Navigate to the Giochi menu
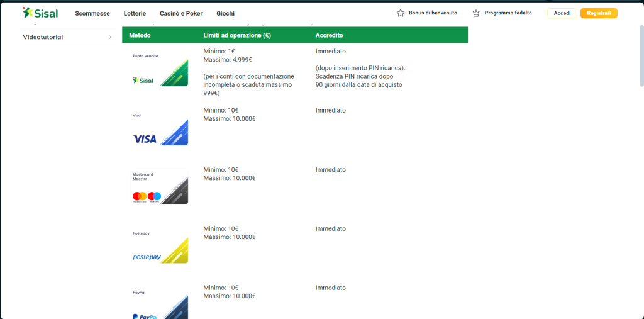 (x=225, y=13)
